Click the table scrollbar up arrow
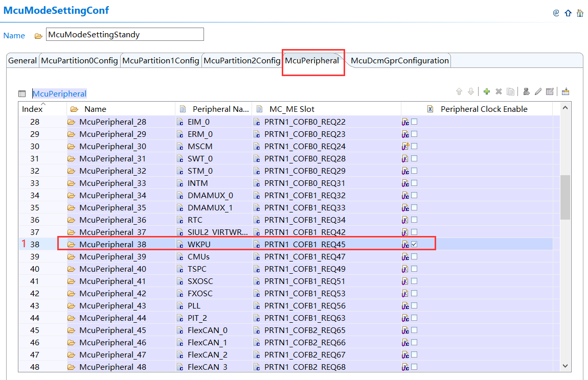This screenshot has height=380, width=588. (565, 108)
